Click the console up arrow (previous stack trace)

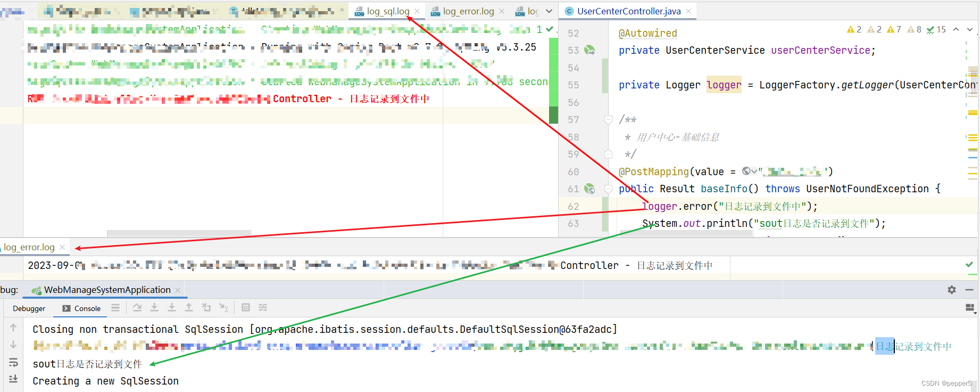pos(13,328)
